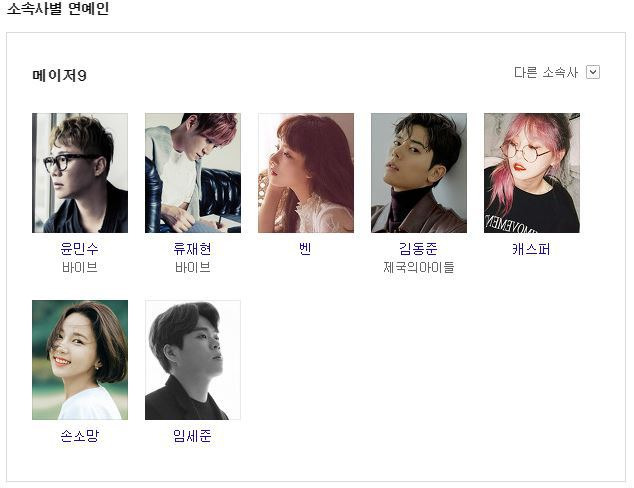Open 윤민수 profile photo
Screen dimensions: 634x488
click(80, 173)
